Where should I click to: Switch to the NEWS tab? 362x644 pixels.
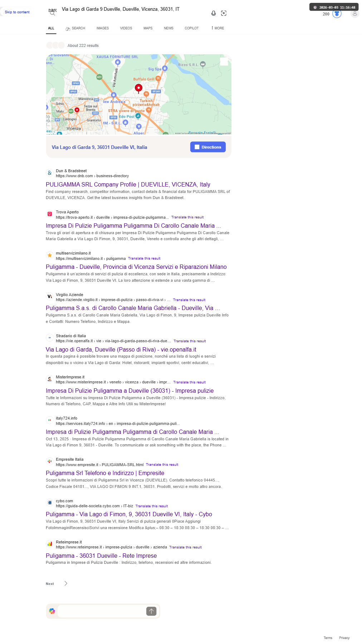[168, 28]
